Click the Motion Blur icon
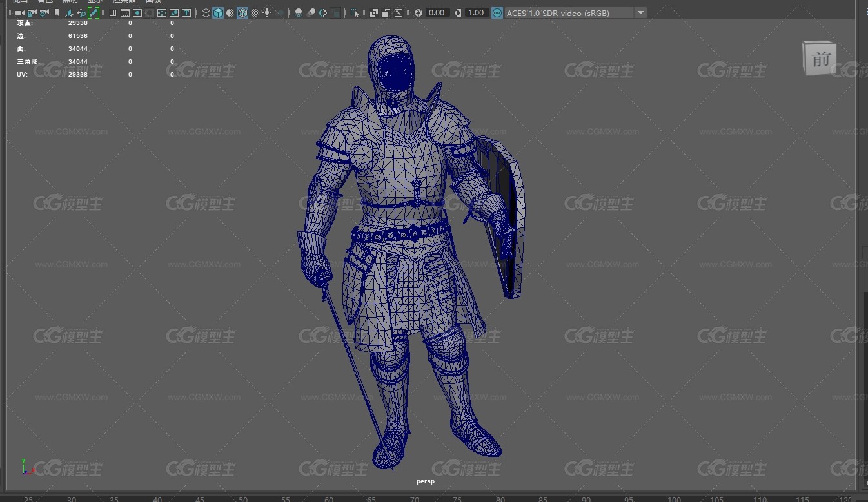This screenshot has width=868, height=502. [x=311, y=13]
